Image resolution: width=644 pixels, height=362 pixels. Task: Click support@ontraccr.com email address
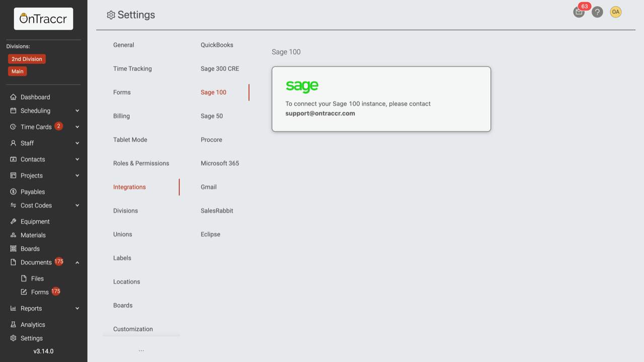[x=320, y=113]
